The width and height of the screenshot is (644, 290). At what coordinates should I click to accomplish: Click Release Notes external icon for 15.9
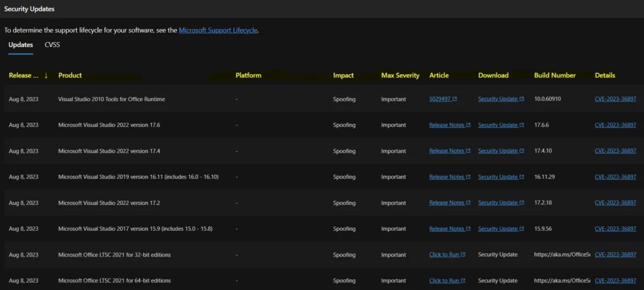468,228
